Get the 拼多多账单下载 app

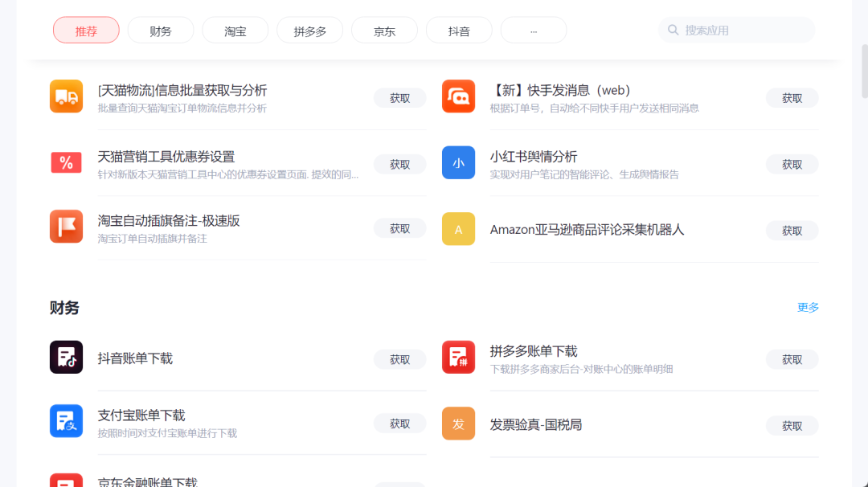[x=792, y=360]
